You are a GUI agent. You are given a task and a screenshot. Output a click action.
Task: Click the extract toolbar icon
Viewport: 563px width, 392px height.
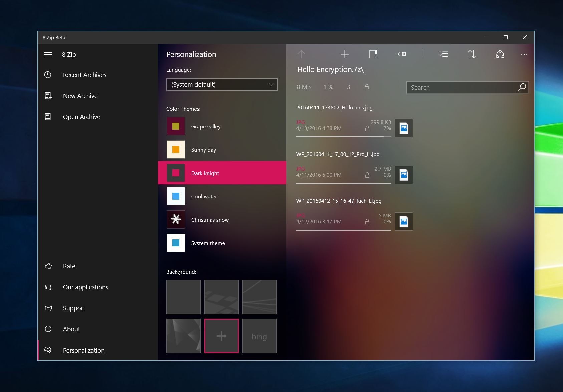click(x=401, y=54)
